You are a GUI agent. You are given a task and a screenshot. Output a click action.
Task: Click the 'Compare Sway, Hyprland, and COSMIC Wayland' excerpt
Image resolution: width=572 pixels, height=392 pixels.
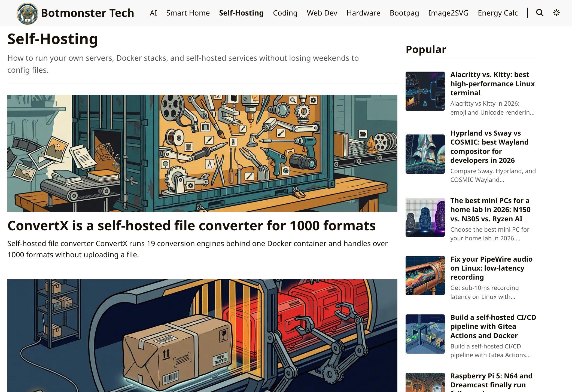[493, 175]
